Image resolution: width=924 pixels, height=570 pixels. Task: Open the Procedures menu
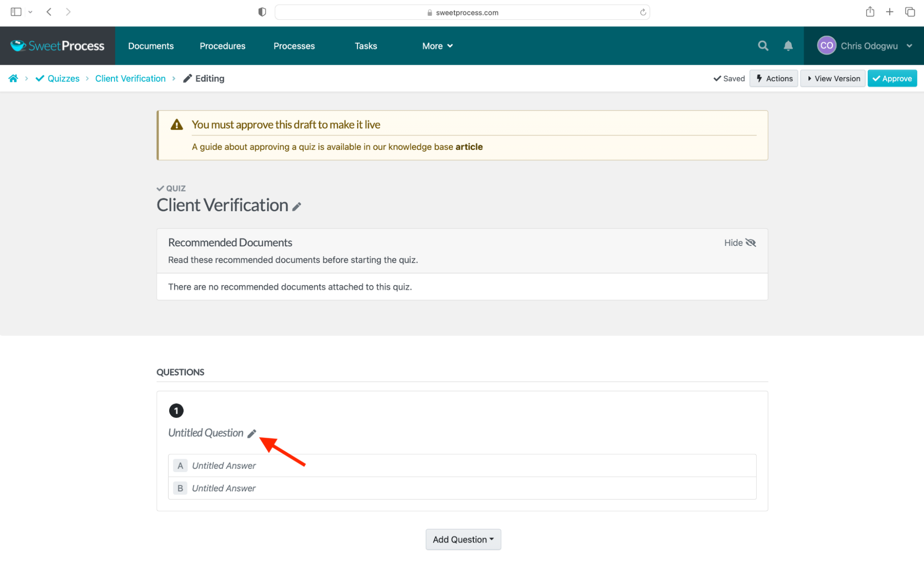tap(222, 46)
